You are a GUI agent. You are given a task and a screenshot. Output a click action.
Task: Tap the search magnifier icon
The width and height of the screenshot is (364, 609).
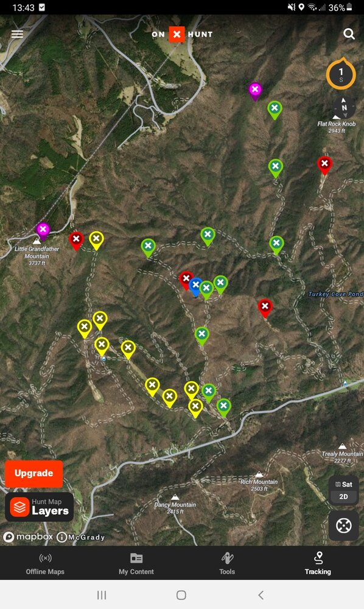[x=349, y=34]
